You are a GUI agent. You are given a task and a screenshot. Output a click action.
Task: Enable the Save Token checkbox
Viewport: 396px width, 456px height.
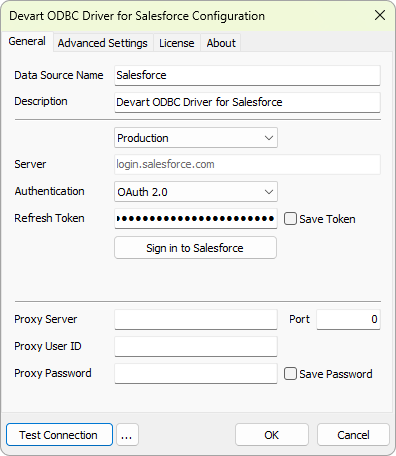click(x=290, y=219)
